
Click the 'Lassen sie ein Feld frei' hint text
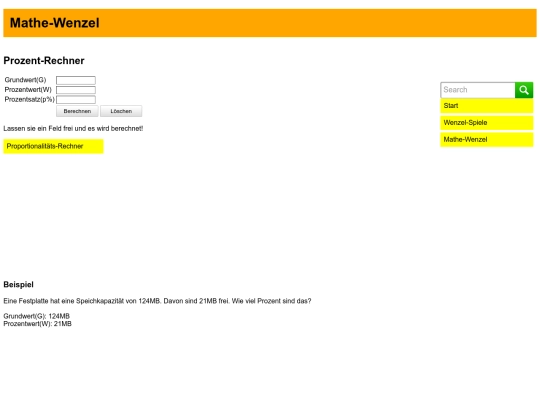click(73, 128)
